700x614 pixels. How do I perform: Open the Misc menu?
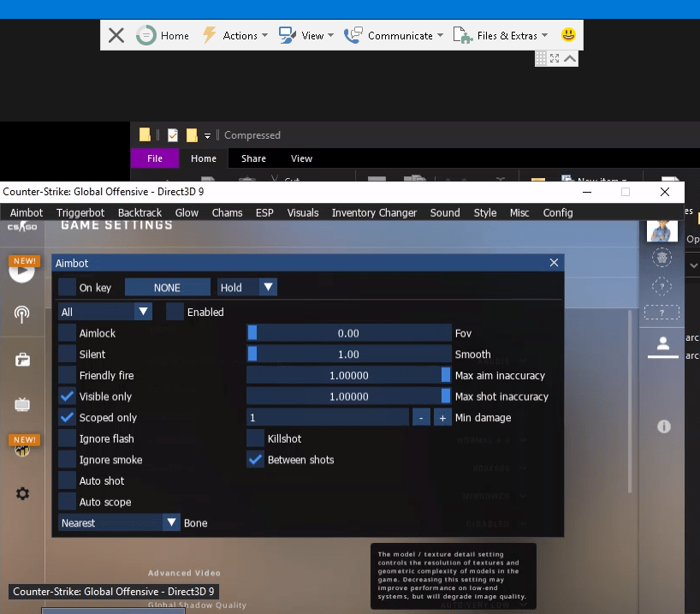(x=519, y=212)
